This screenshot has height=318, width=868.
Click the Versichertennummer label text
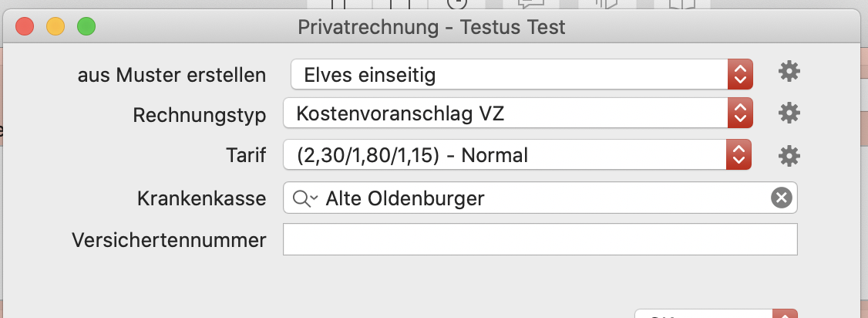pyautogui.click(x=169, y=240)
